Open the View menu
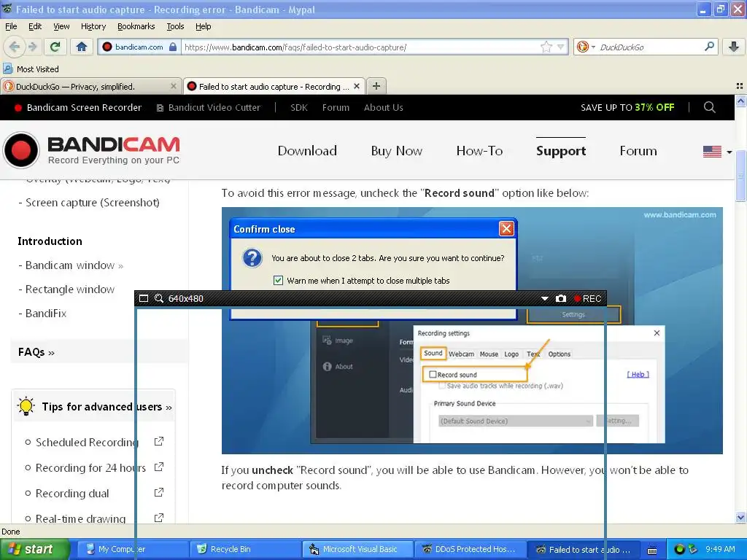Image resolution: width=747 pixels, height=560 pixels. pyautogui.click(x=61, y=26)
